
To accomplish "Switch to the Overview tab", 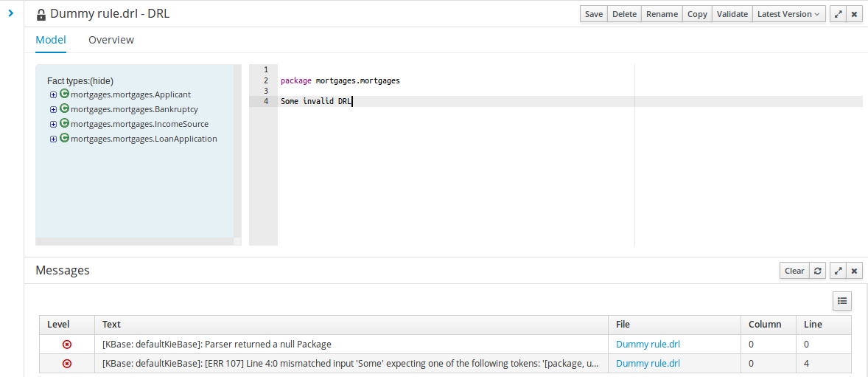I will [111, 40].
